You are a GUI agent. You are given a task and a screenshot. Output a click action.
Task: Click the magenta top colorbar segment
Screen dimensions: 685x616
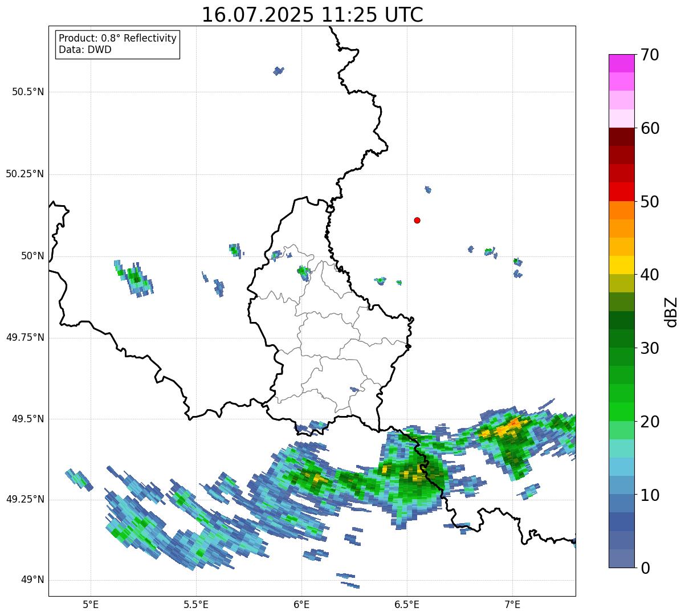pyautogui.click(x=621, y=63)
